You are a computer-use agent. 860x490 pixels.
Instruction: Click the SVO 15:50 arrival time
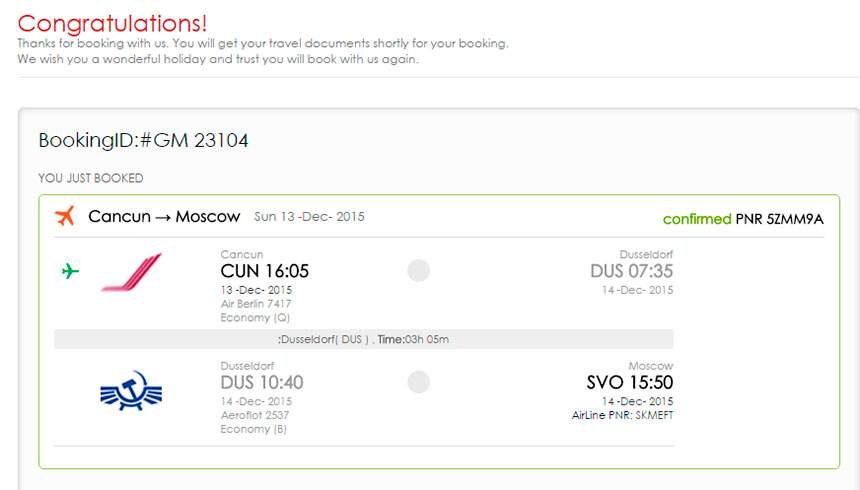(629, 383)
